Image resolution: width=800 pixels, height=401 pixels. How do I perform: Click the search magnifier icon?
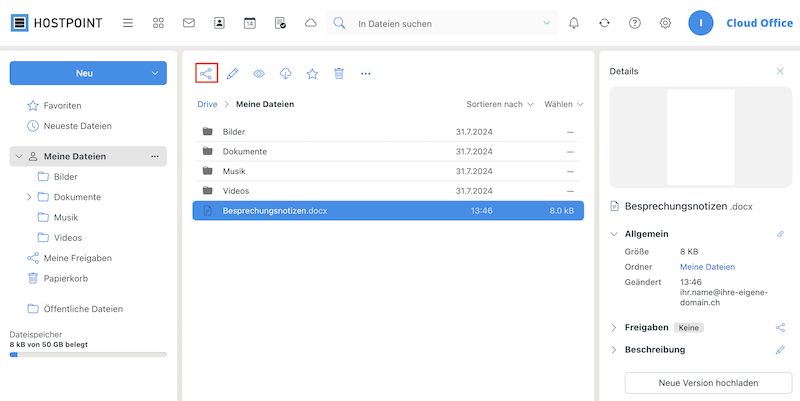tap(339, 23)
